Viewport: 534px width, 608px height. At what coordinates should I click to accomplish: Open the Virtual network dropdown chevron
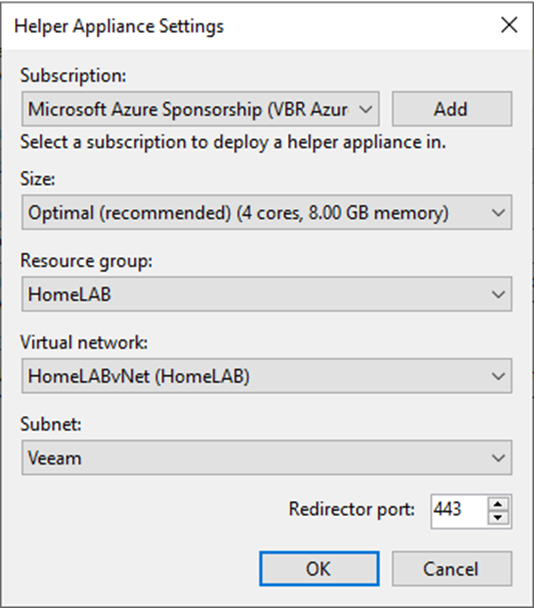click(498, 376)
